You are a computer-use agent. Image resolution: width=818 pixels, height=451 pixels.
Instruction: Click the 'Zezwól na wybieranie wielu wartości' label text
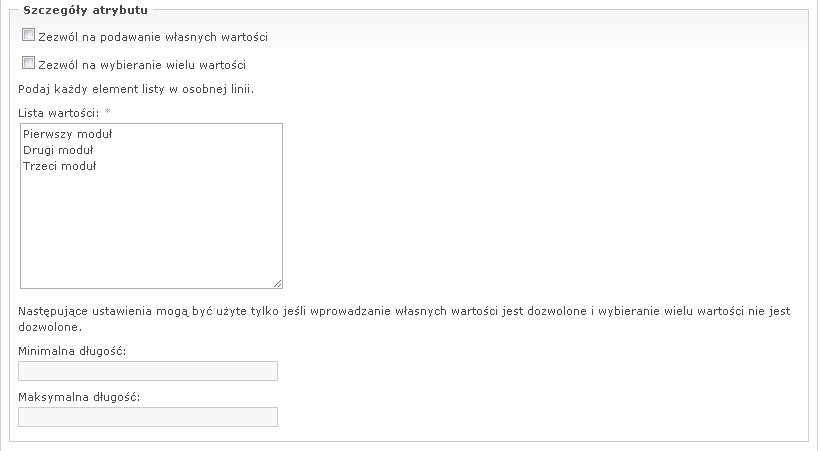coord(141,66)
